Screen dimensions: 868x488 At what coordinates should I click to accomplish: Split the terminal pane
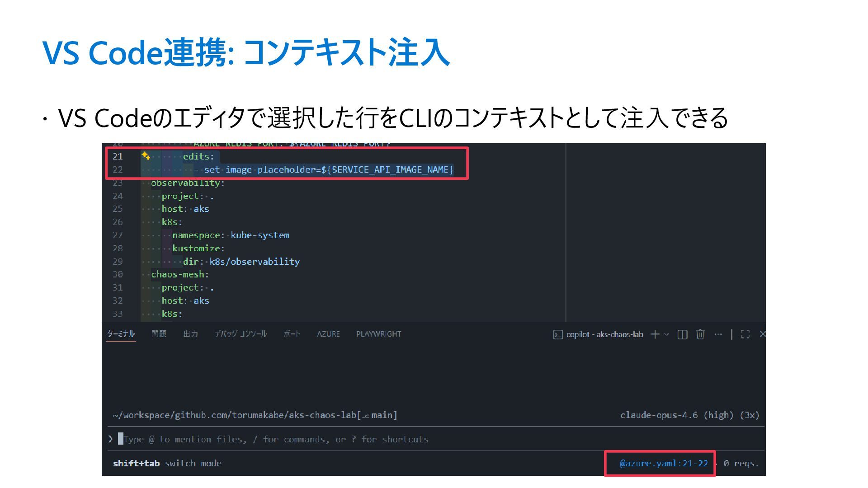683,334
